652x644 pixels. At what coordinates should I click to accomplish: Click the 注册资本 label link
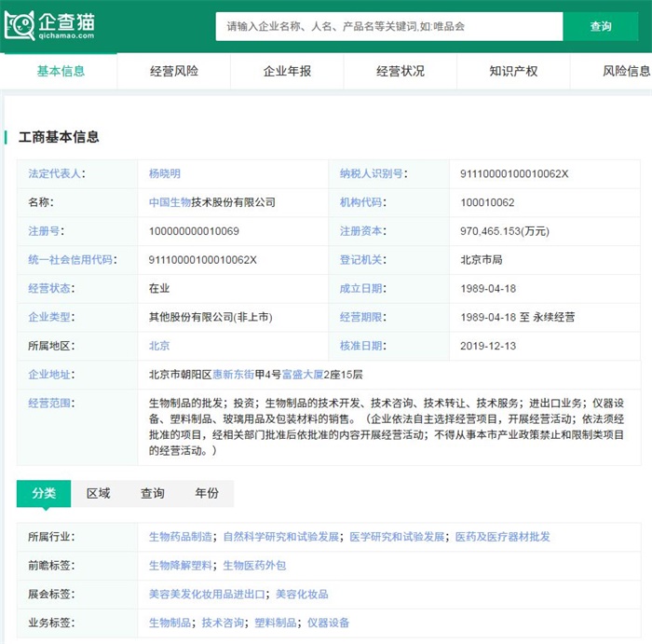pyautogui.click(x=360, y=231)
